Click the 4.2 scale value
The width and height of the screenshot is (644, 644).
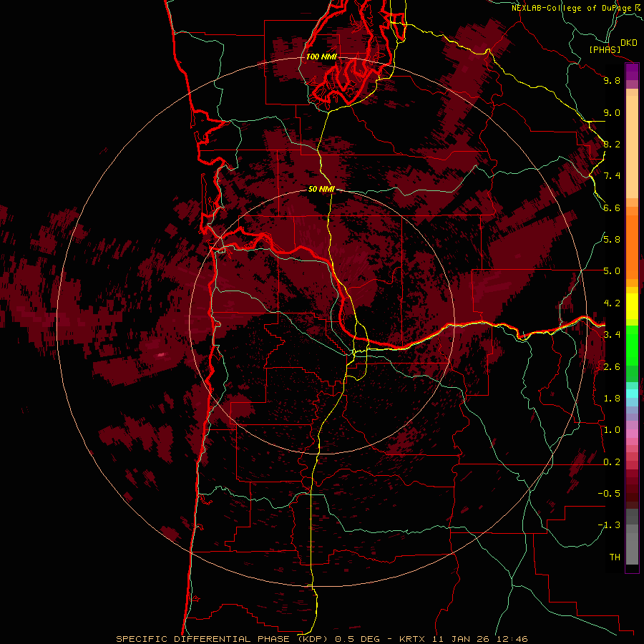pos(612,303)
